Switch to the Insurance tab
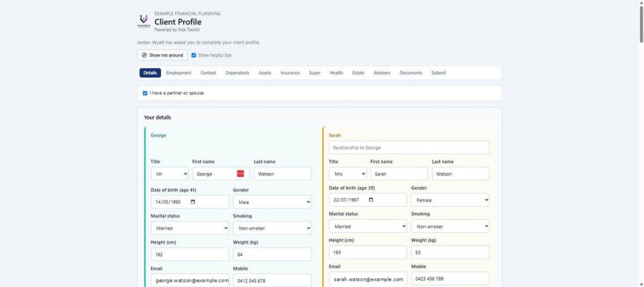This screenshot has height=287, width=644. point(290,73)
